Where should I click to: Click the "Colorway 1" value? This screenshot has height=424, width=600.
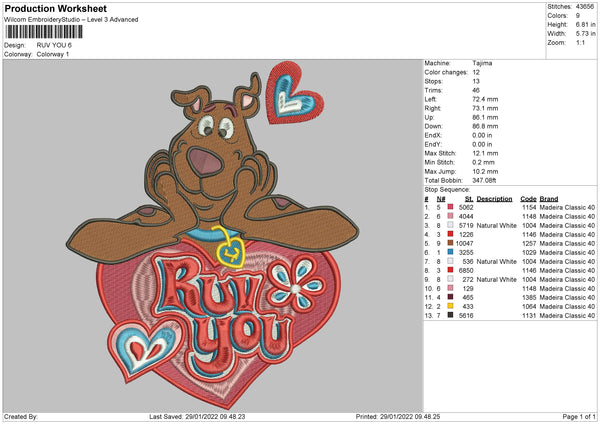point(53,54)
